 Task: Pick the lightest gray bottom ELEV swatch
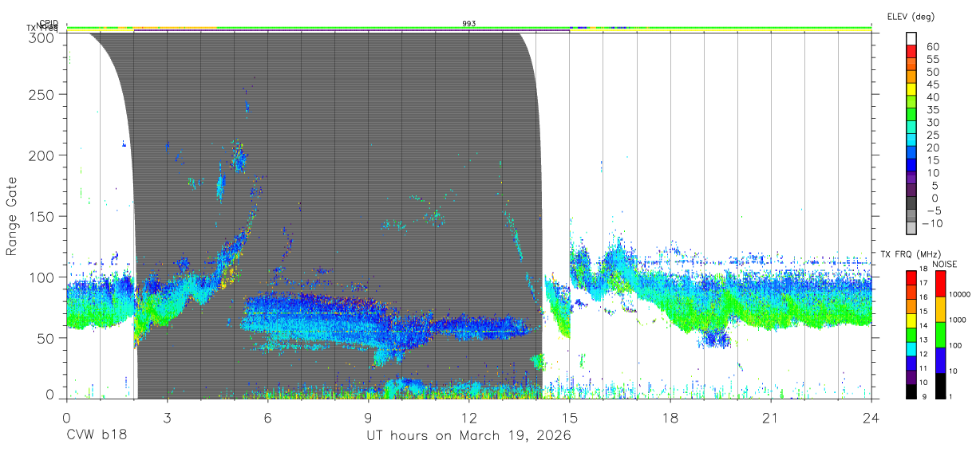pyautogui.click(x=912, y=228)
